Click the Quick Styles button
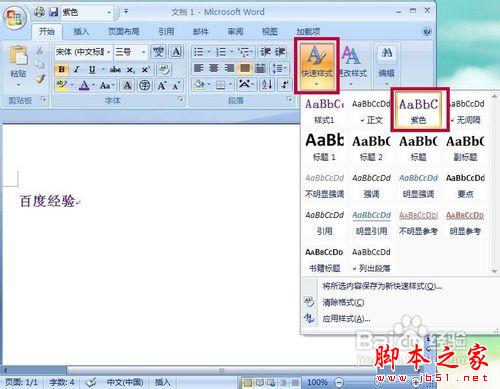500x389 pixels. point(316,65)
